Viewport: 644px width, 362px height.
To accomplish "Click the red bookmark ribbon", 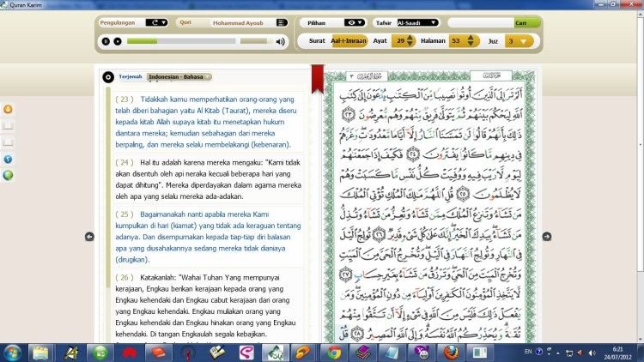I will (318, 79).
